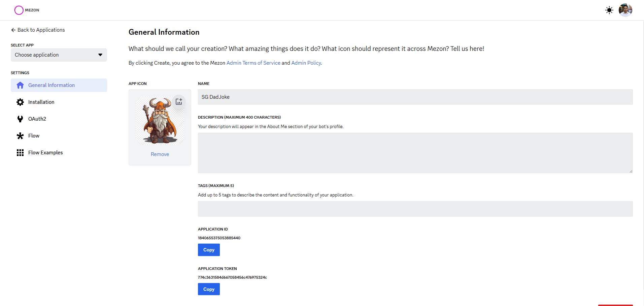This screenshot has width=644, height=306.
Task: Open the Choose application dropdown
Action: click(x=59, y=55)
